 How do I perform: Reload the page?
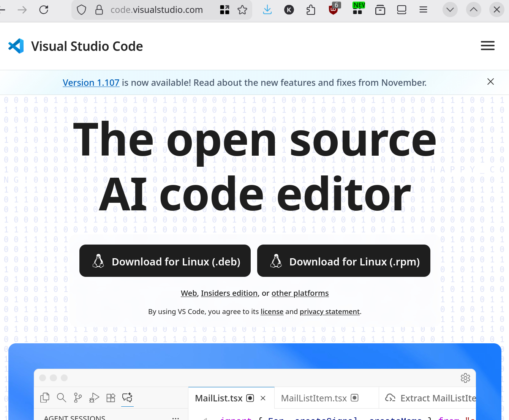[x=44, y=10]
